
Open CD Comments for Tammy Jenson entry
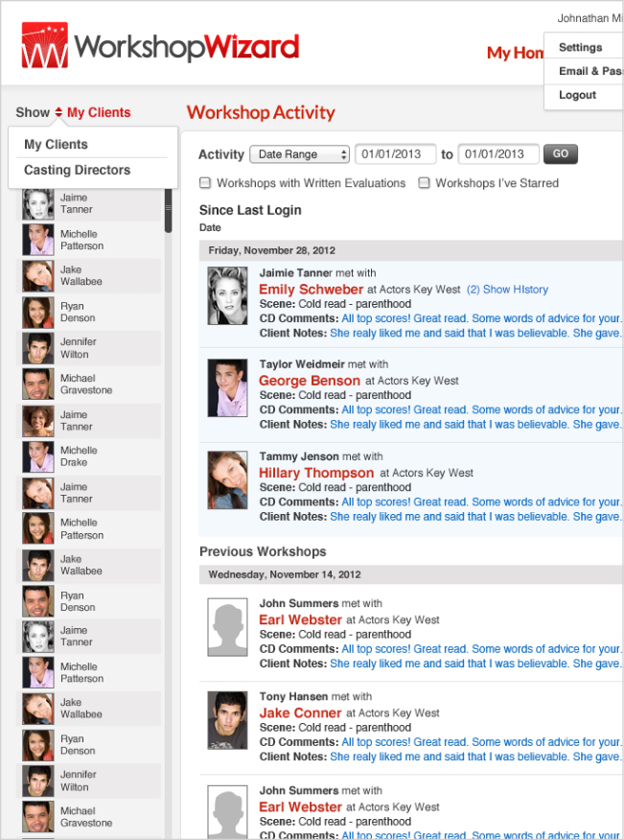pyautogui.click(x=482, y=502)
